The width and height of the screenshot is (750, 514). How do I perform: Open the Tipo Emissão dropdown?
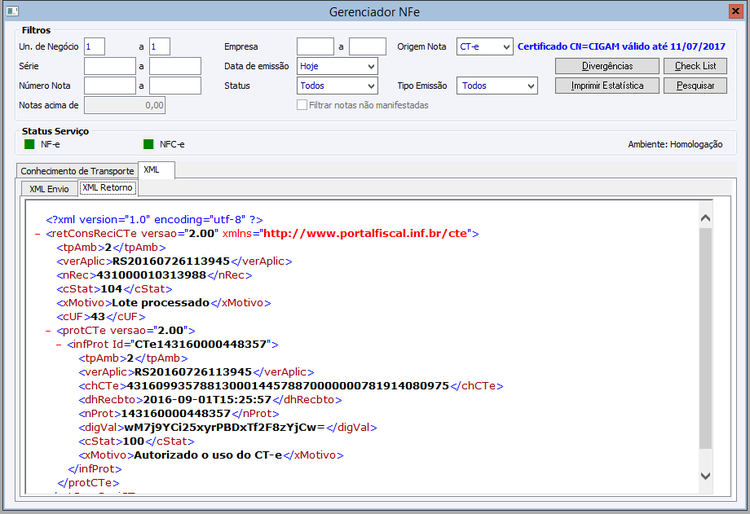[496, 86]
